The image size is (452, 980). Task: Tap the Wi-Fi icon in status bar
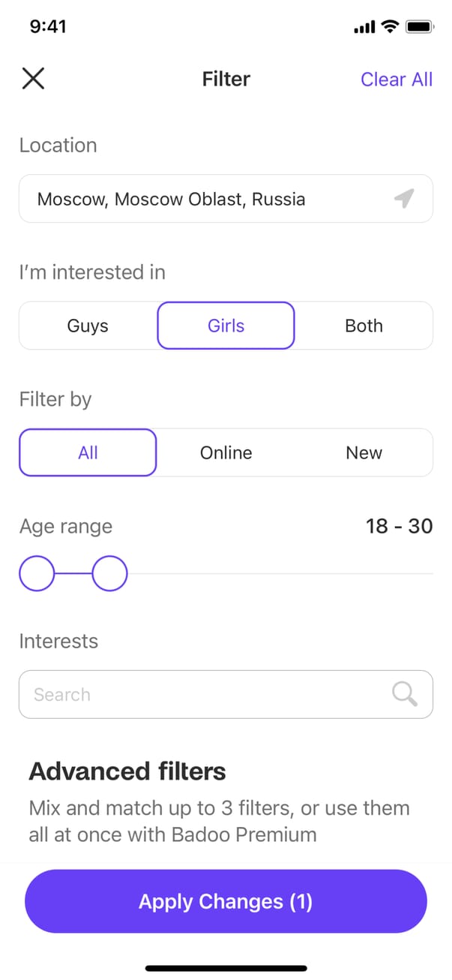tap(389, 27)
